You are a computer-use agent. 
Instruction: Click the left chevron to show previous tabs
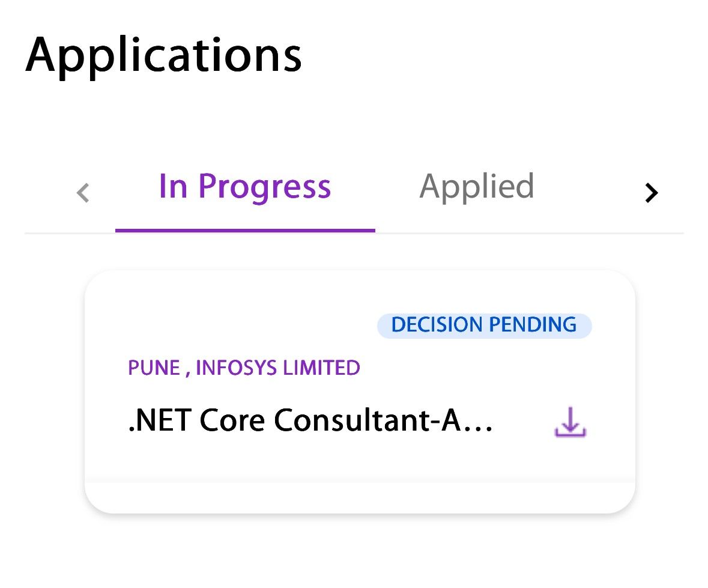click(x=83, y=193)
